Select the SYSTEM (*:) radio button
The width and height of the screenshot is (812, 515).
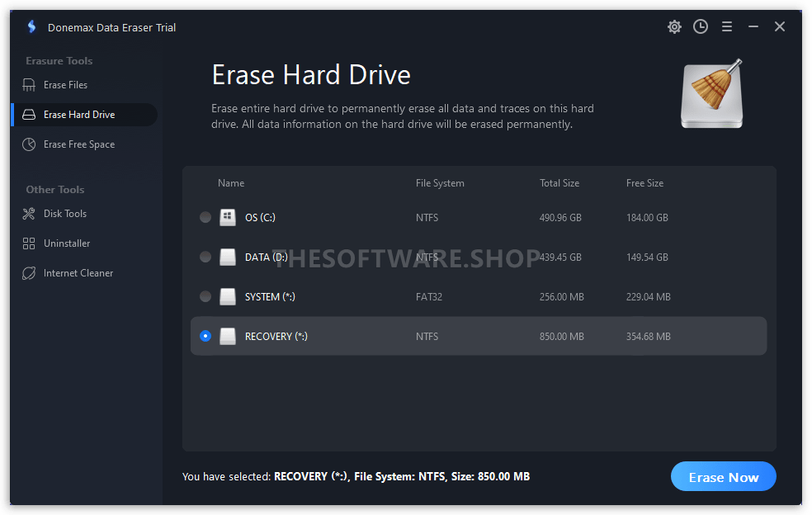click(x=205, y=296)
